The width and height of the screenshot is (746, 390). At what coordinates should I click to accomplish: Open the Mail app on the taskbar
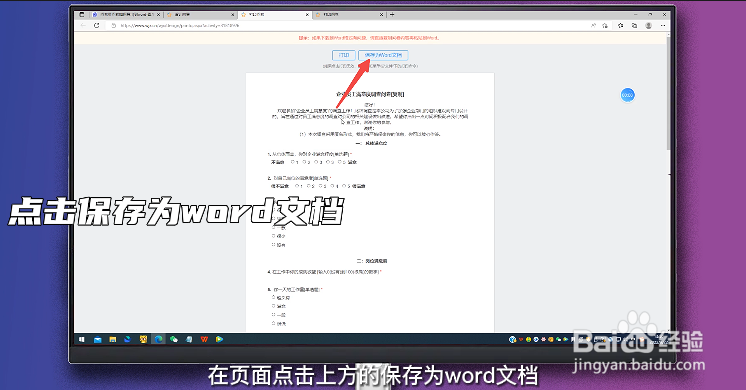point(98,339)
